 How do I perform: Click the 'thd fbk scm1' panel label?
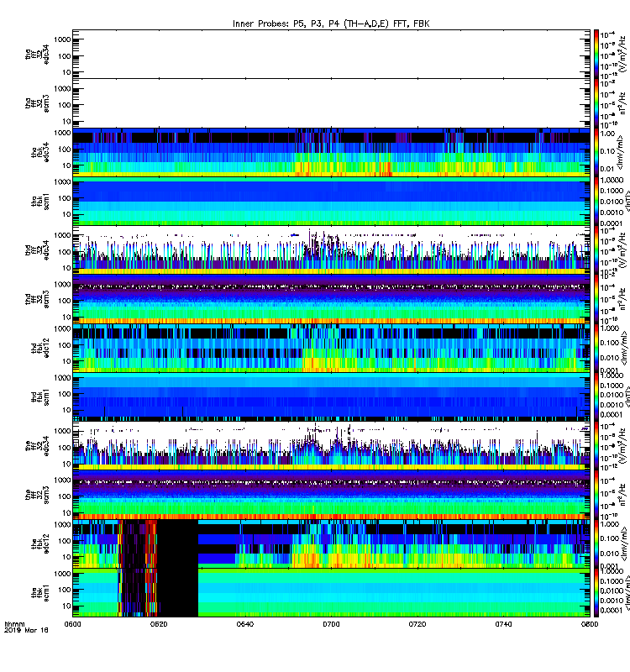pos(40,396)
